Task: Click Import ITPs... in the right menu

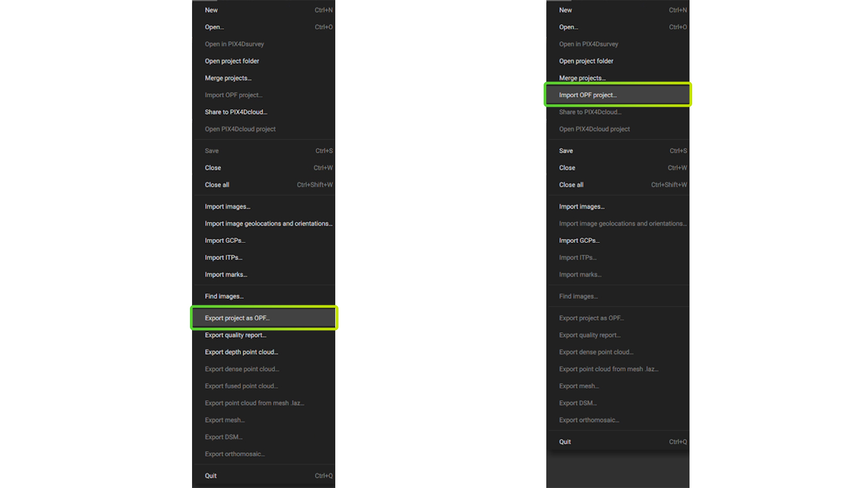Action: click(618, 258)
